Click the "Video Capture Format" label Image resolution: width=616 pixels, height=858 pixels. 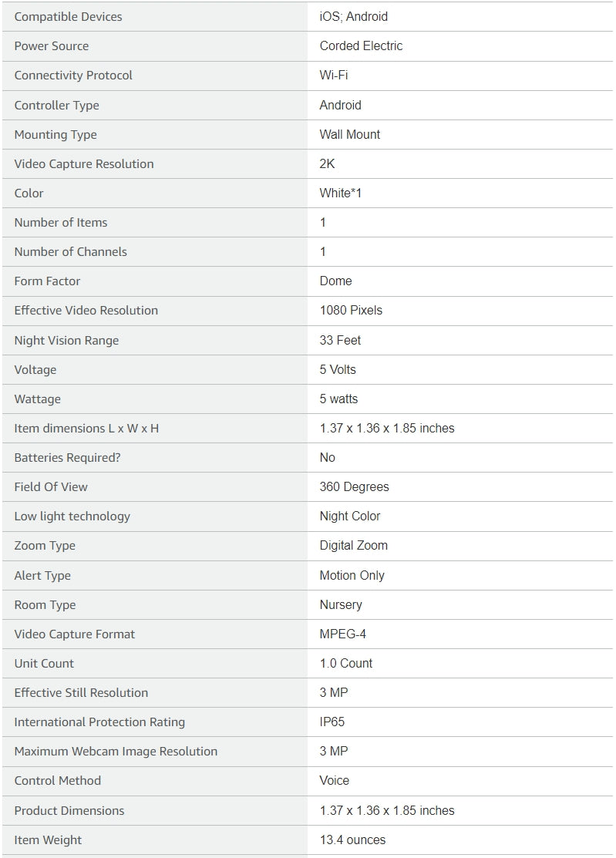(75, 634)
